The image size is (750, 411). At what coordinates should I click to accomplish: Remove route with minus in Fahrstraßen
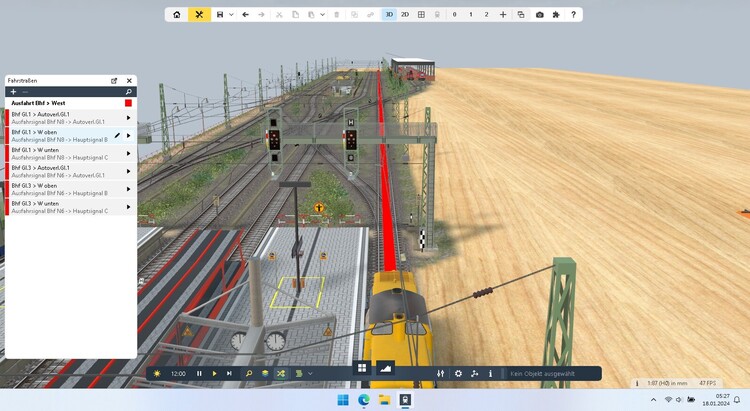25,92
